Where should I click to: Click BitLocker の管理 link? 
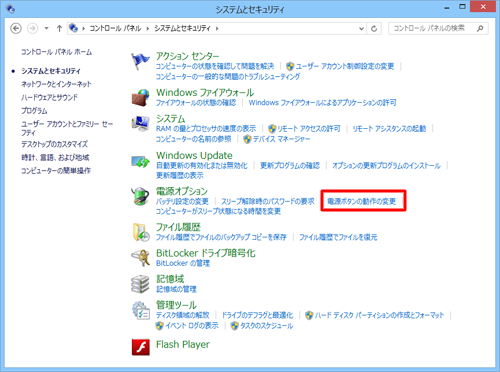pos(183,263)
